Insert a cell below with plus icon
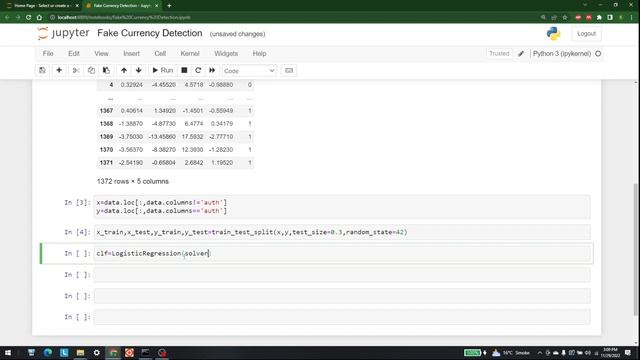 [59, 70]
